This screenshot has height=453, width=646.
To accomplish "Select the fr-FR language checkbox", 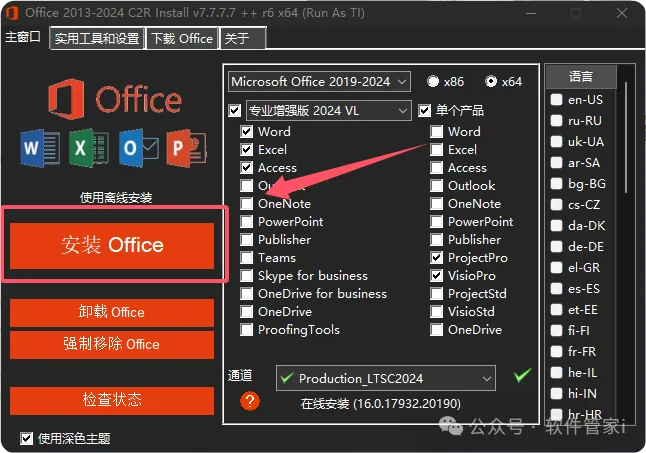I will click(557, 351).
